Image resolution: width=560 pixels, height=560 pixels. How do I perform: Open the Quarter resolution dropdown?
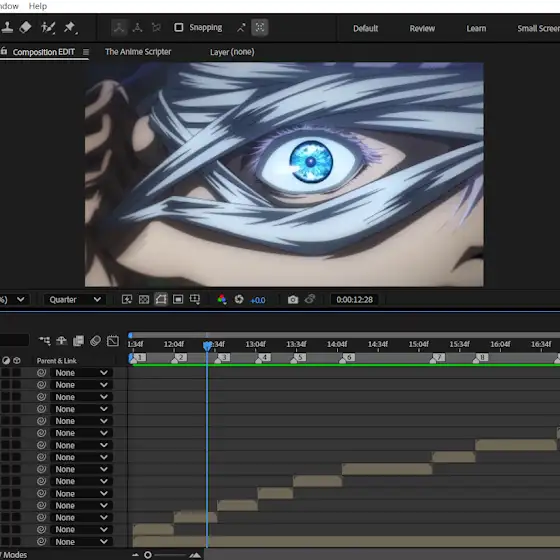click(75, 299)
